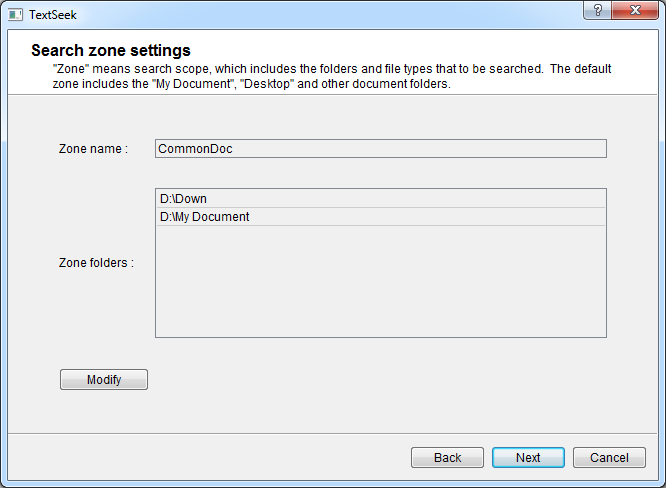Click the "Zone name :" label

[93, 149]
